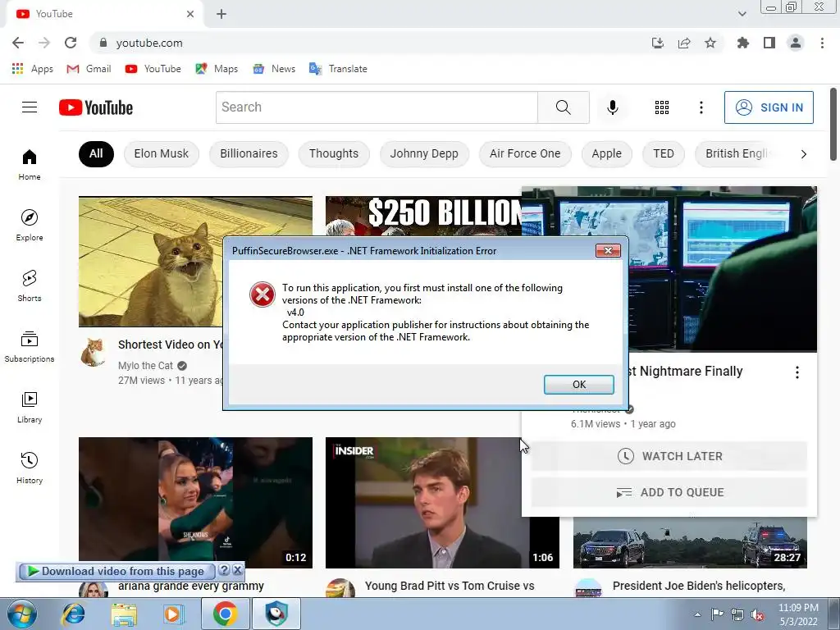Open History in the sidebar
The image size is (840, 630).
click(30, 468)
